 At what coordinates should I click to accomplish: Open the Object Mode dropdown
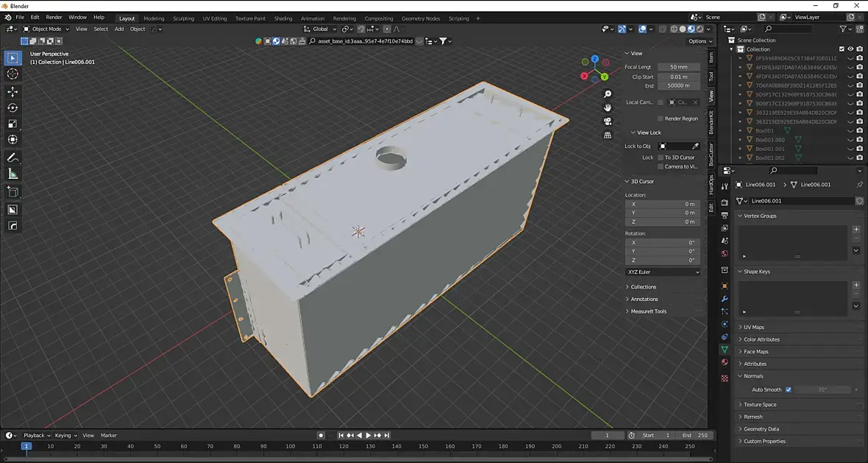pos(46,29)
